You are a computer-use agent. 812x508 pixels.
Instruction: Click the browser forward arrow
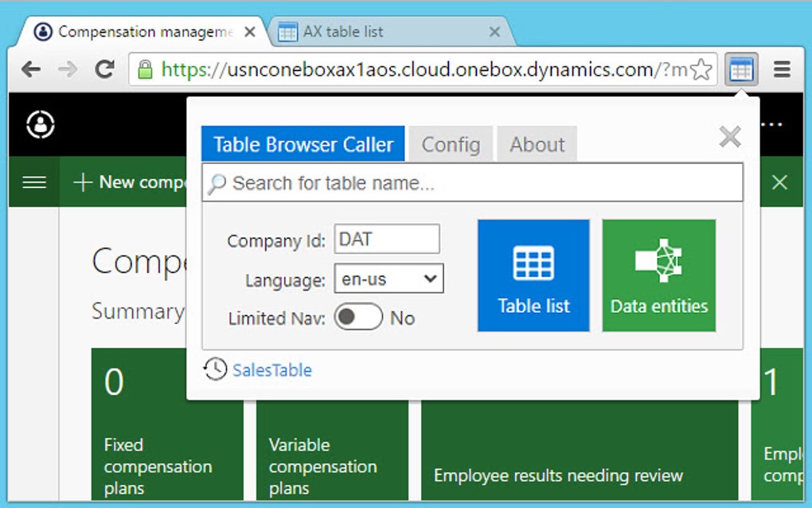click(x=68, y=68)
